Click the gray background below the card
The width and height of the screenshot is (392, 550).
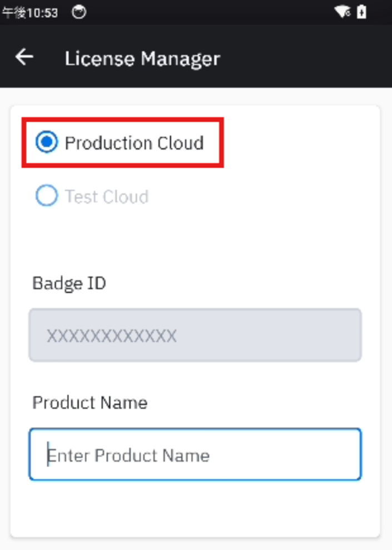click(x=195, y=544)
